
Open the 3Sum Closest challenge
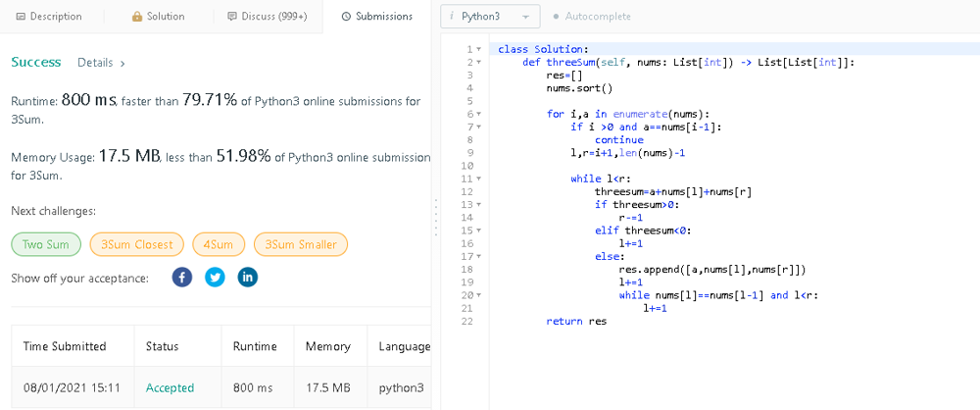tap(137, 244)
